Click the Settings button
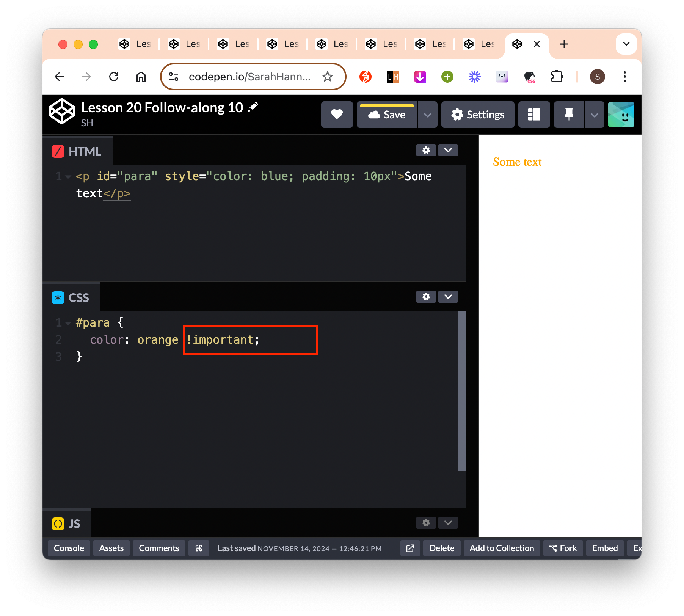Image resolution: width=684 pixels, height=616 pixels. [478, 115]
